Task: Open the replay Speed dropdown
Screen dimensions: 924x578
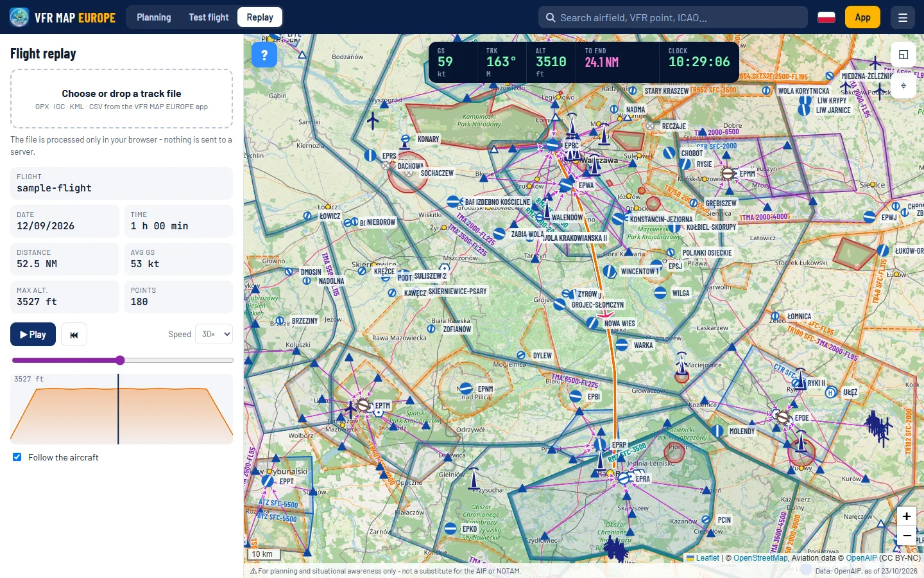Action: [214, 334]
